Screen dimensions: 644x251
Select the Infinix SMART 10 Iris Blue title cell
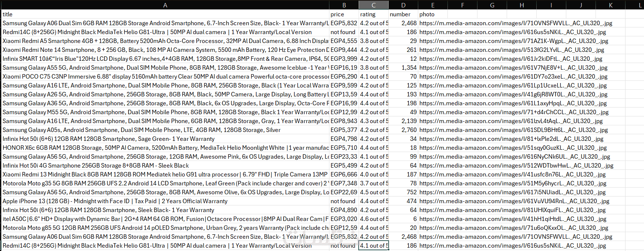[x=165, y=59]
